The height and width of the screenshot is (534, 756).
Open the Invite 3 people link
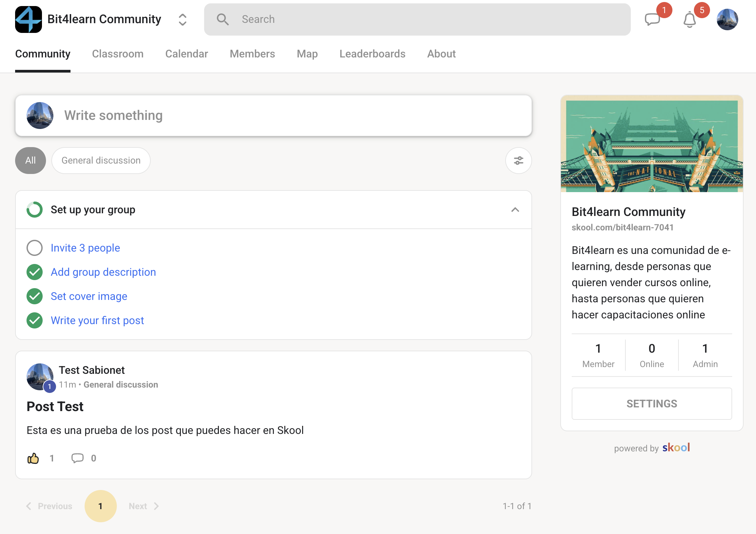[85, 248]
